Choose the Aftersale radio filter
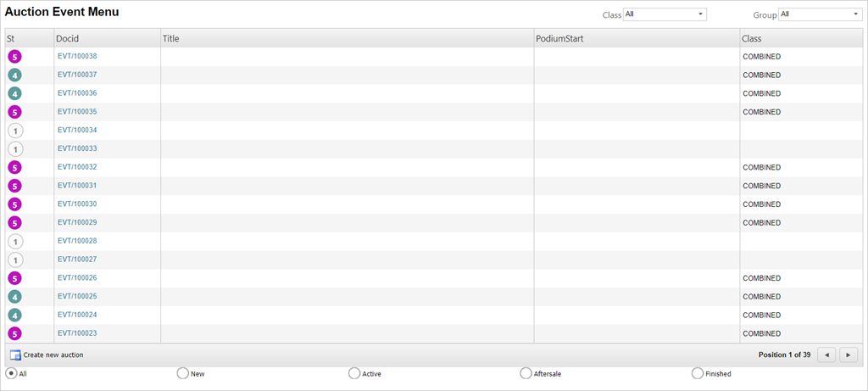Image resolution: width=868 pixels, height=391 pixels. [x=526, y=373]
